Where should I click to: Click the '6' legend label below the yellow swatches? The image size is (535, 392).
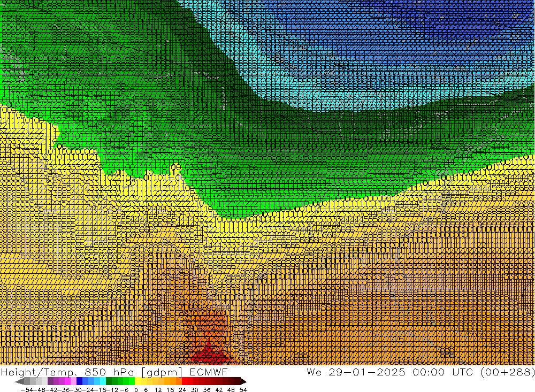(x=146, y=390)
